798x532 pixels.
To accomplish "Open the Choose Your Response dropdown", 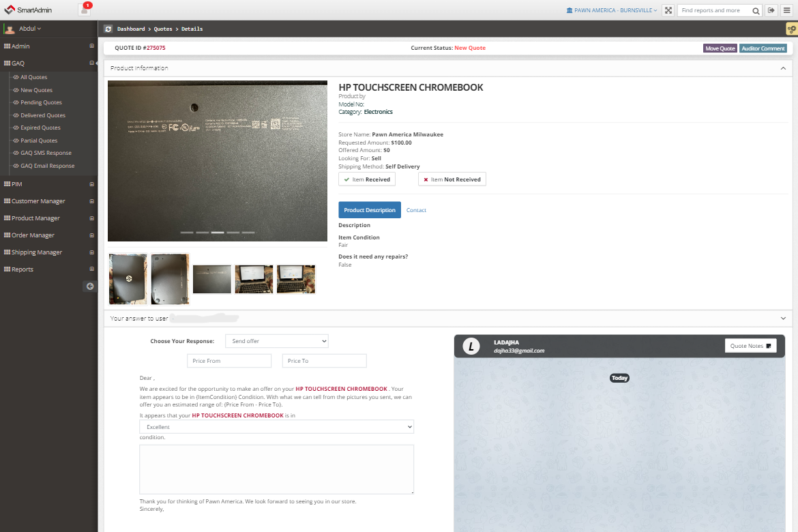I will coord(277,341).
